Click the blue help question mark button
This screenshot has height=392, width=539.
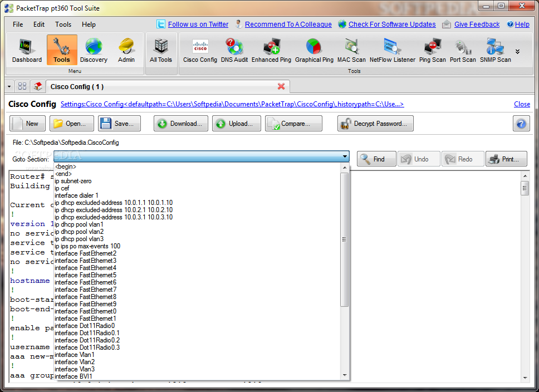point(521,124)
